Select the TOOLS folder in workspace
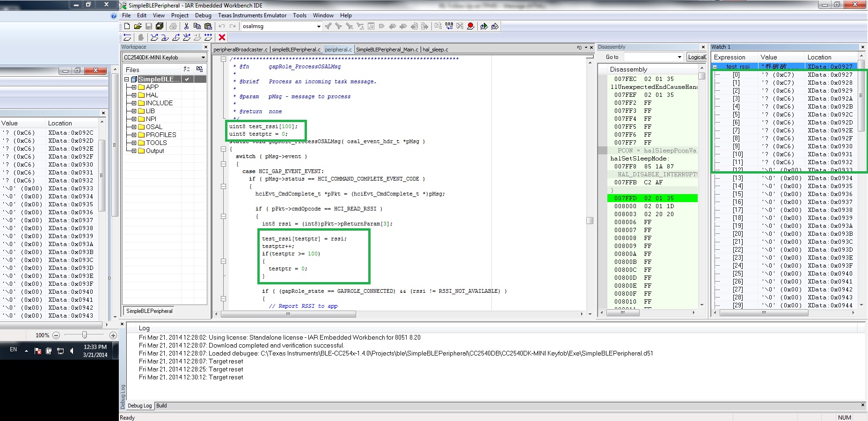 156,143
